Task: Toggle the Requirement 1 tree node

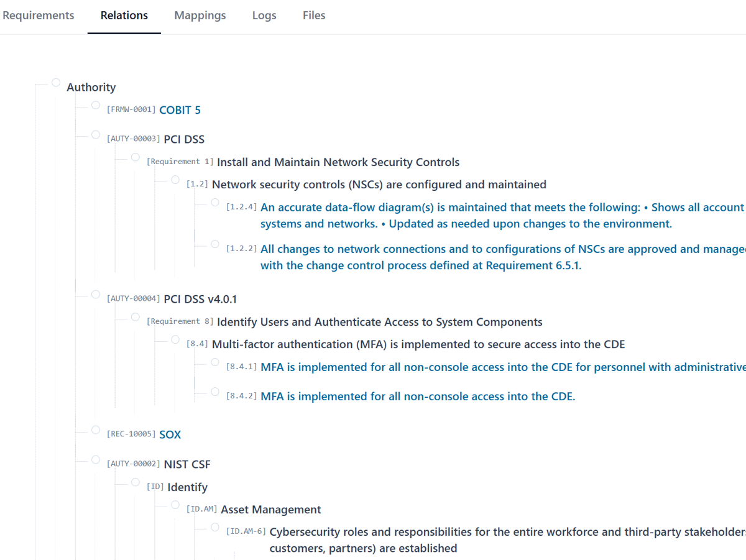Action: point(136,157)
